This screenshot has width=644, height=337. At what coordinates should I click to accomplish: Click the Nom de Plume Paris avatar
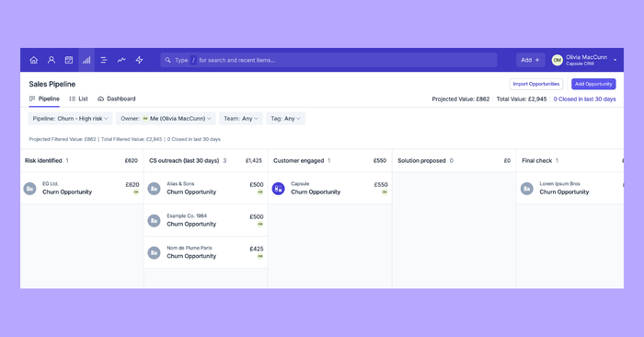[154, 252]
